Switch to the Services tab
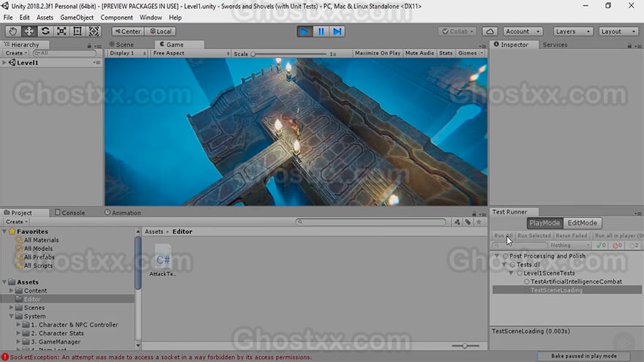 [x=555, y=45]
